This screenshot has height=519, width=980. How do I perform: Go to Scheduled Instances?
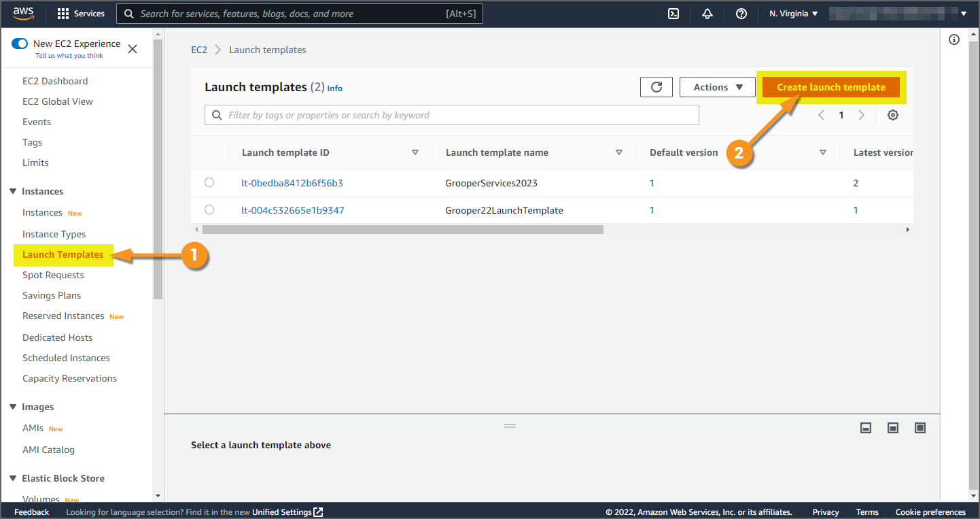pyautogui.click(x=66, y=358)
